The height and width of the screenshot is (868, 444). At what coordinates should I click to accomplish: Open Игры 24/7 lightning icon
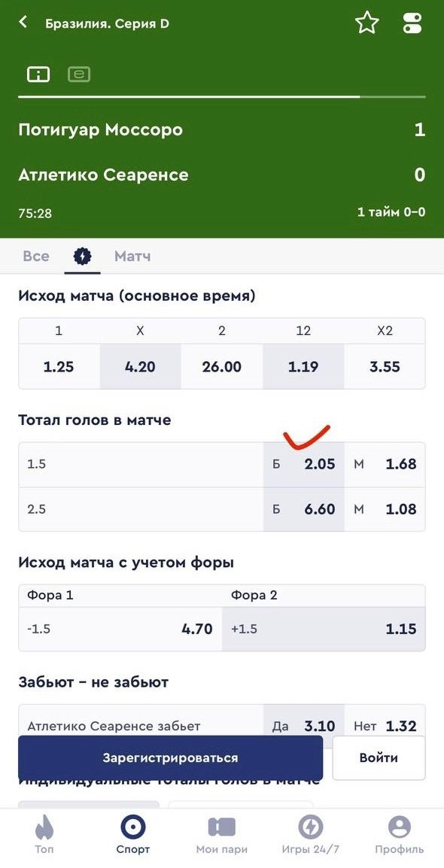click(x=310, y=835)
